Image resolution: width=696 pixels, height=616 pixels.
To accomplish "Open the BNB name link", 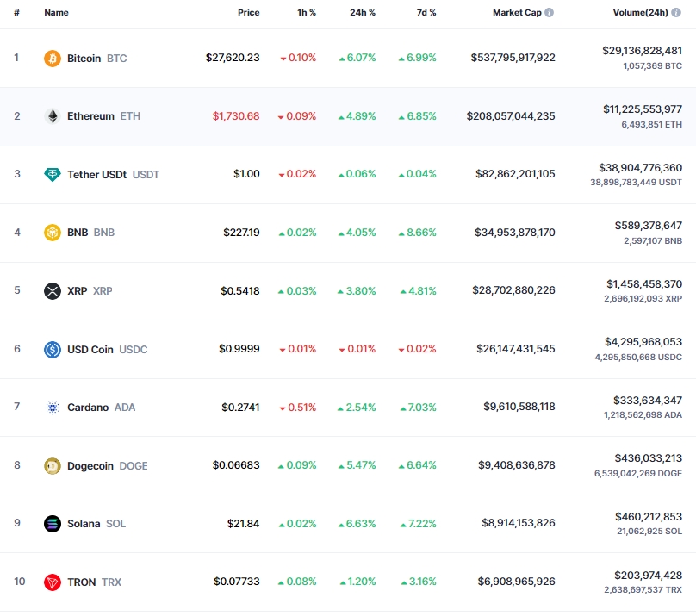I will point(78,233).
